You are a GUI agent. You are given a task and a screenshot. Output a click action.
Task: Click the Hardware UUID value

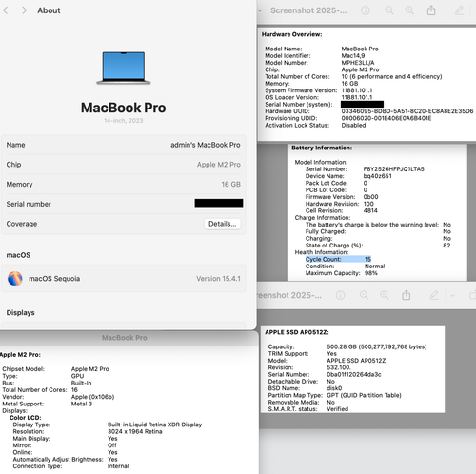click(x=407, y=111)
